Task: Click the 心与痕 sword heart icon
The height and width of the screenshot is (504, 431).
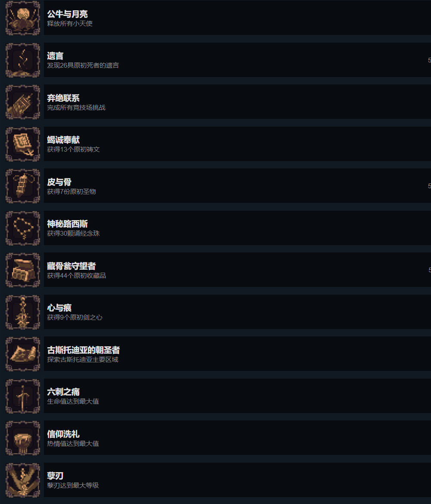Action: tap(23, 312)
